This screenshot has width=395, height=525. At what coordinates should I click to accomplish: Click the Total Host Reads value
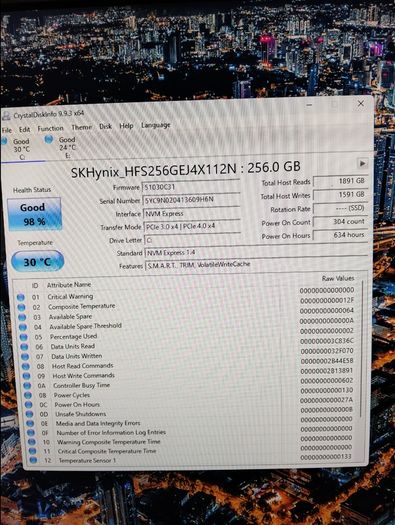[340, 181]
